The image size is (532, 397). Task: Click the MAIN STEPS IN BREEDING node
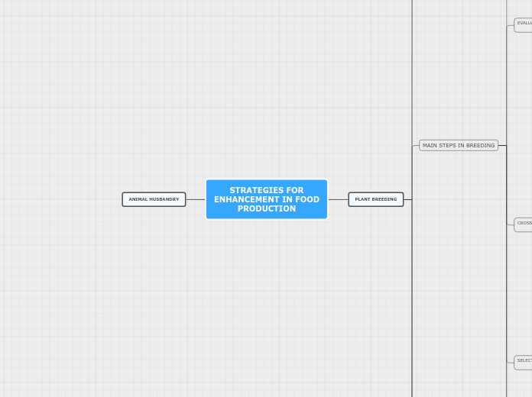click(459, 146)
